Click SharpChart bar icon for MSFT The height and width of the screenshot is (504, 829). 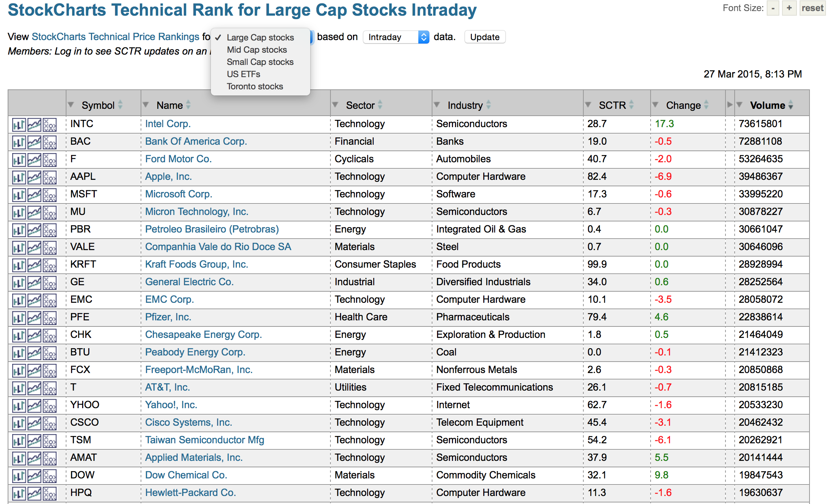click(19, 195)
